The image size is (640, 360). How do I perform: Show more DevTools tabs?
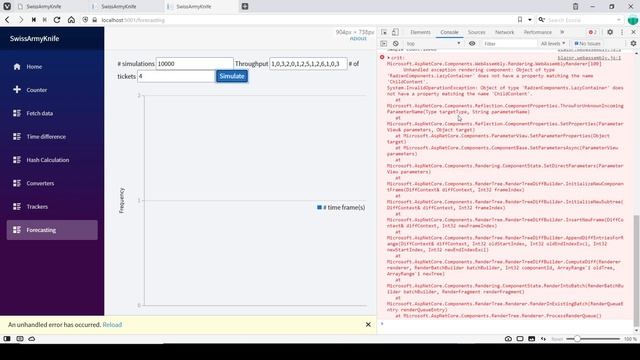(562, 32)
